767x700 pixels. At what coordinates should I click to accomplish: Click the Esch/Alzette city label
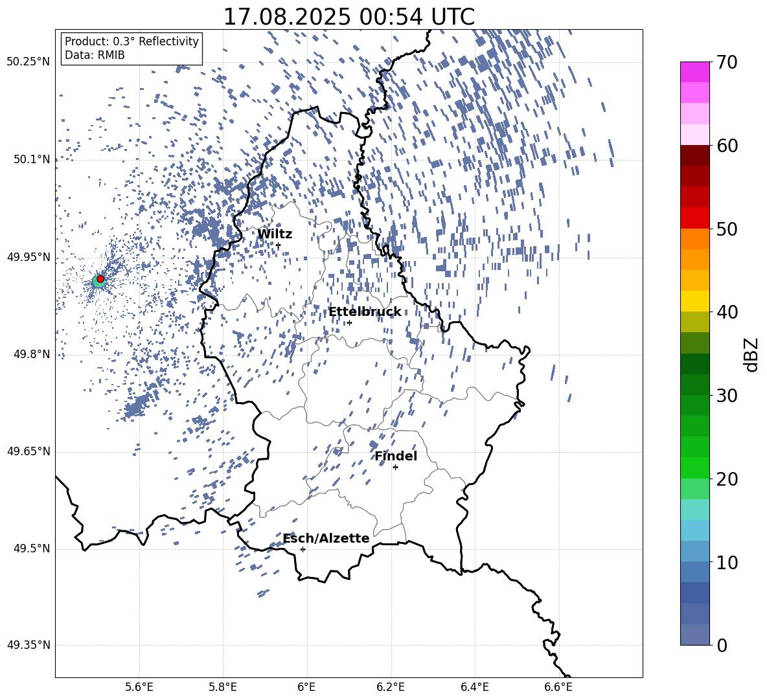(326, 538)
